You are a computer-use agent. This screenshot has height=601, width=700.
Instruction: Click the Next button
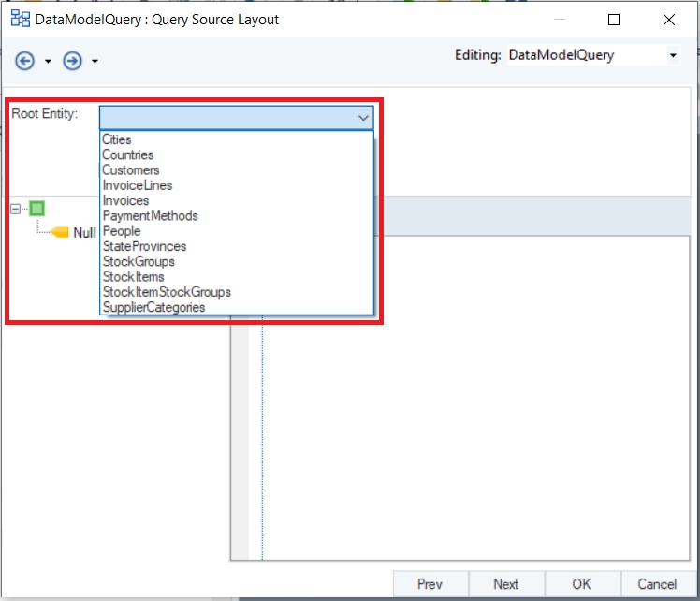tap(506, 584)
